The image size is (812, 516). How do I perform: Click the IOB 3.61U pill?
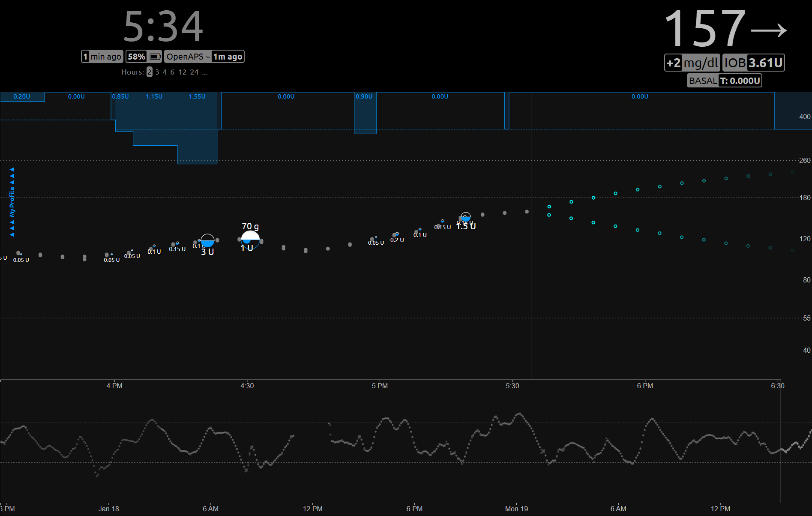coord(753,63)
